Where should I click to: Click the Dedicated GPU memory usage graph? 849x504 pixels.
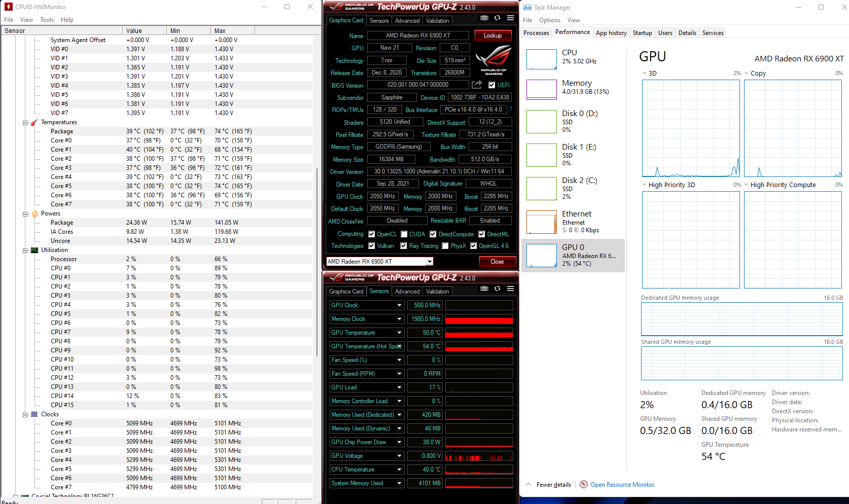click(742, 319)
